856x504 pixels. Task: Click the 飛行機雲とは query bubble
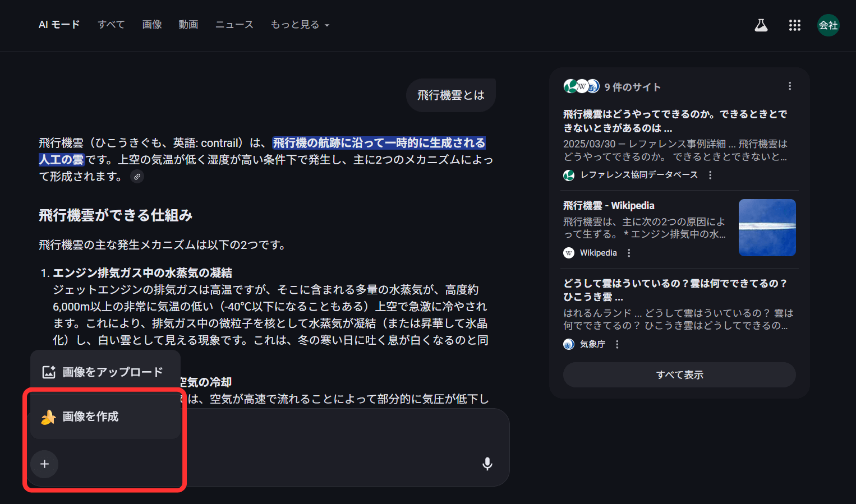450,95
